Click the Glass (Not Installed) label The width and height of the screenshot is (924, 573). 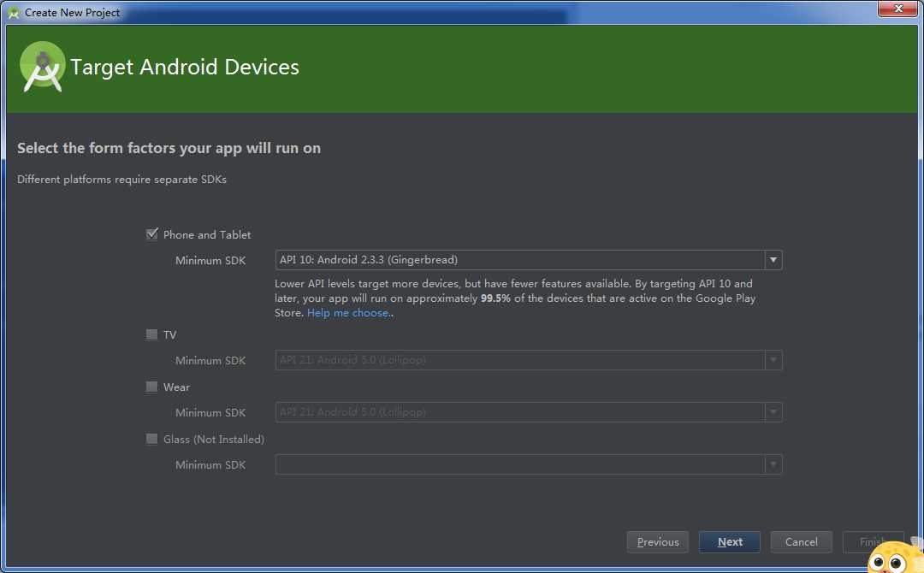point(213,440)
